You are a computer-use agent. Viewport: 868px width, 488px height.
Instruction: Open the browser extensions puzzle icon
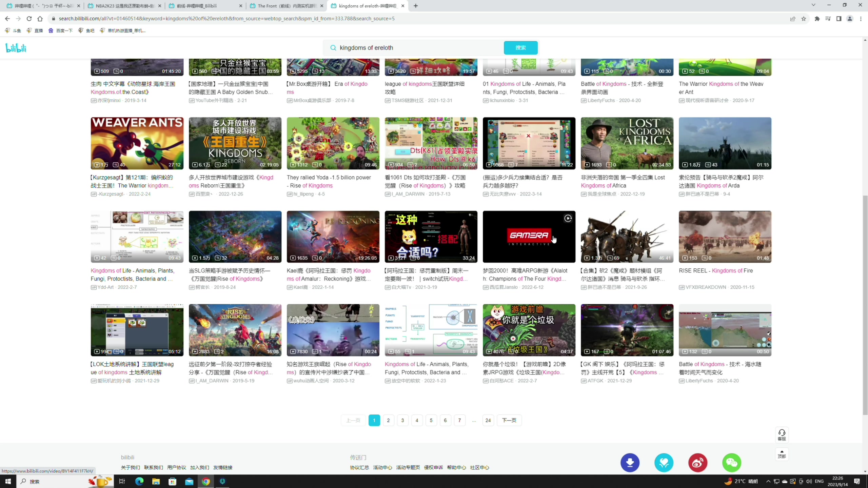pyautogui.click(x=817, y=19)
